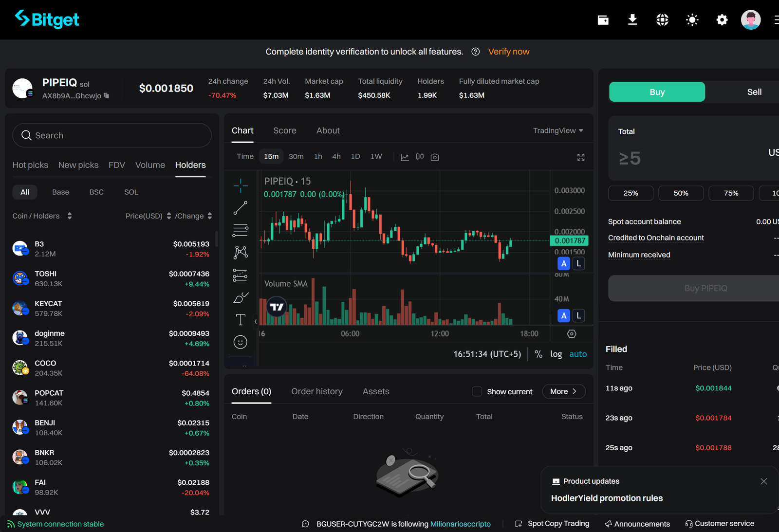Select the 50% amount preset button
This screenshot has width=779, height=532.
pos(681,193)
